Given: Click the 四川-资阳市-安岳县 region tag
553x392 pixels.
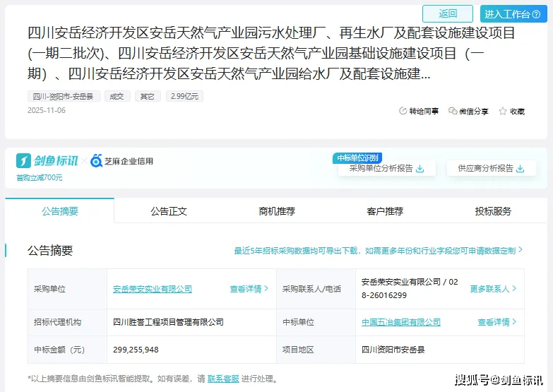Looking at the screenshot, I should [x=64, y=96].
